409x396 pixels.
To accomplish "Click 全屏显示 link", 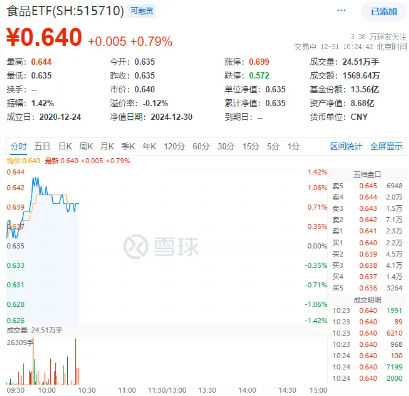I will tap(386, 146).
